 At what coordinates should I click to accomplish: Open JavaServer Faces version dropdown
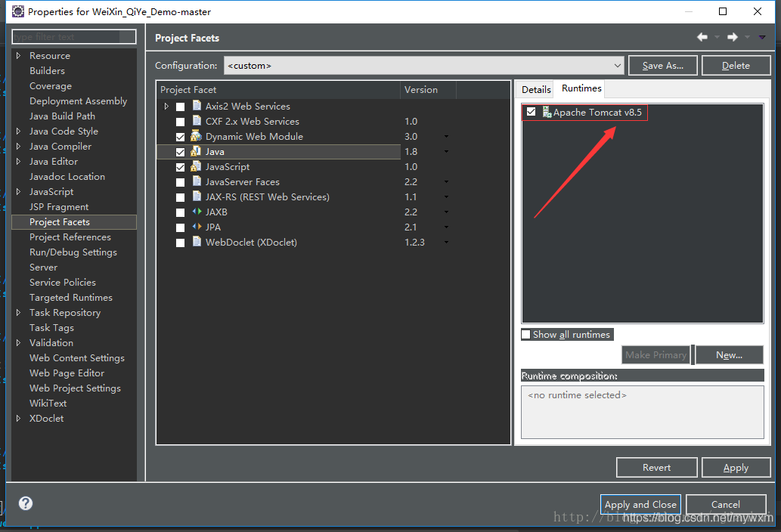click(x=446, y=181)
